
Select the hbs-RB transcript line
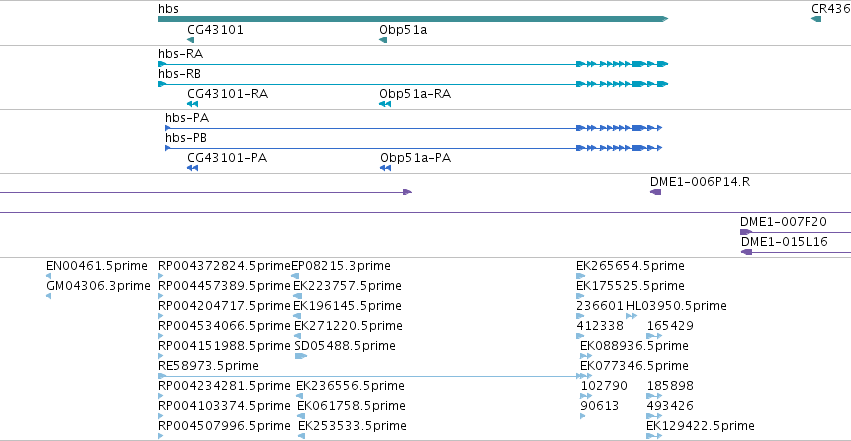point(413,84)
